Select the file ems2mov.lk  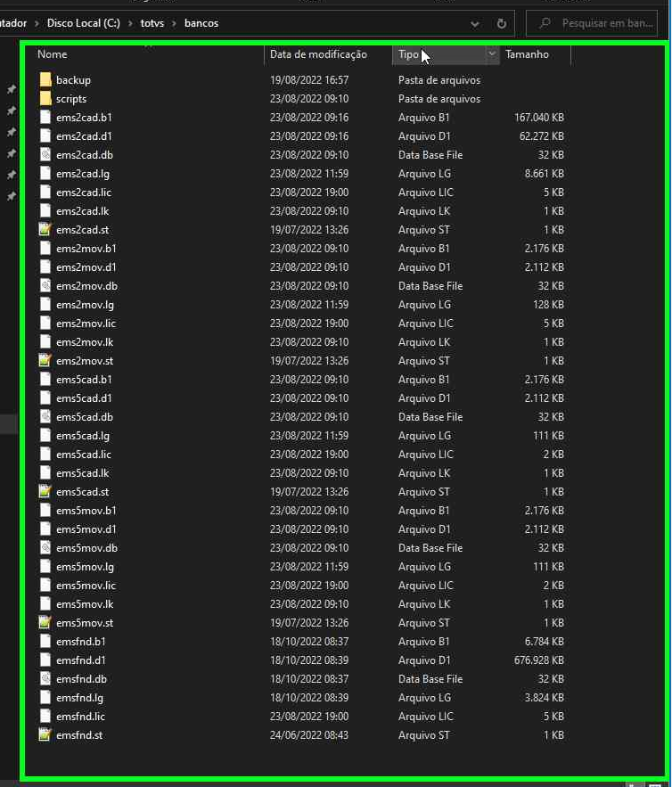coord(85,341)
